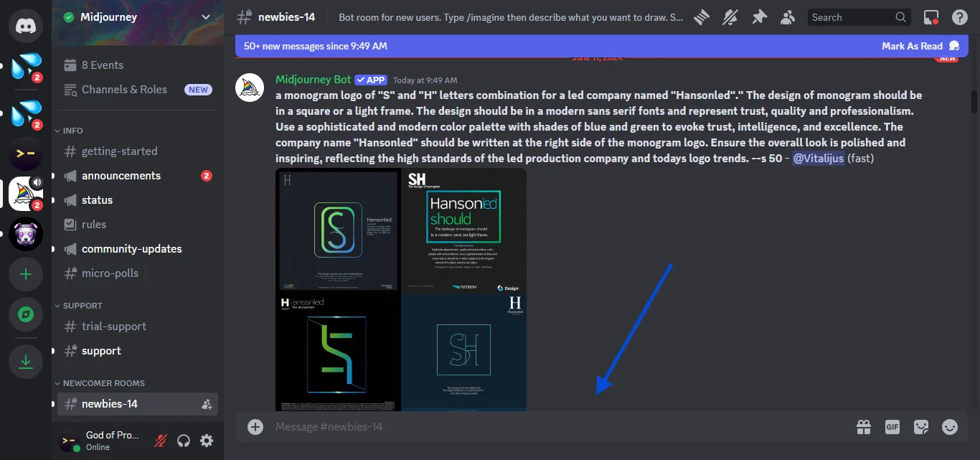Toggle deafen headphone control
The width and height of the screenshot is (980, 460).
pos(184,440)
